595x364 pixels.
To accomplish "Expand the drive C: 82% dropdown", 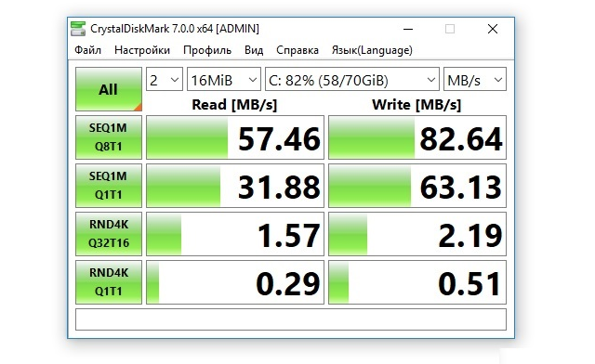I will pyautogui.click(x=352, y=79).
